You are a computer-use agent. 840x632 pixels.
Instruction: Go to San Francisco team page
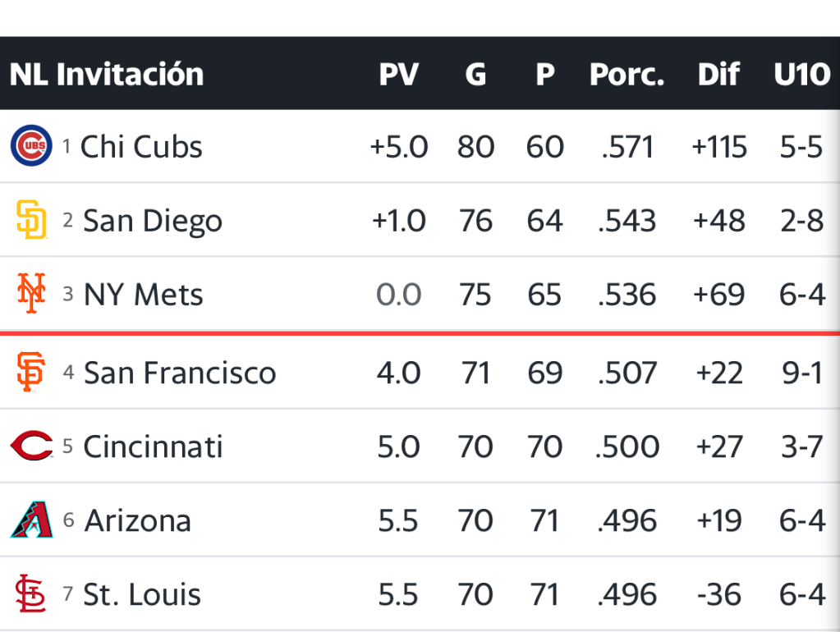pyautogui.click(x=180, y=373)
